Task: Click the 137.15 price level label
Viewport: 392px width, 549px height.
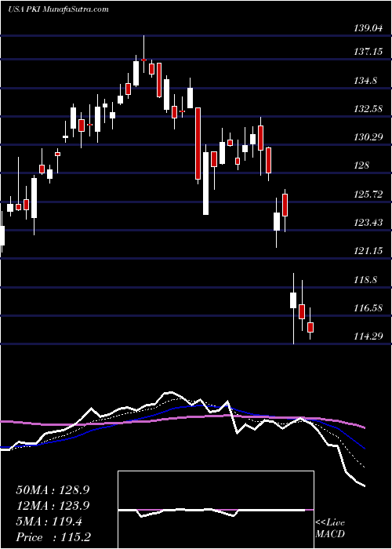Action: pyautogui.click(x=368, y=53)
